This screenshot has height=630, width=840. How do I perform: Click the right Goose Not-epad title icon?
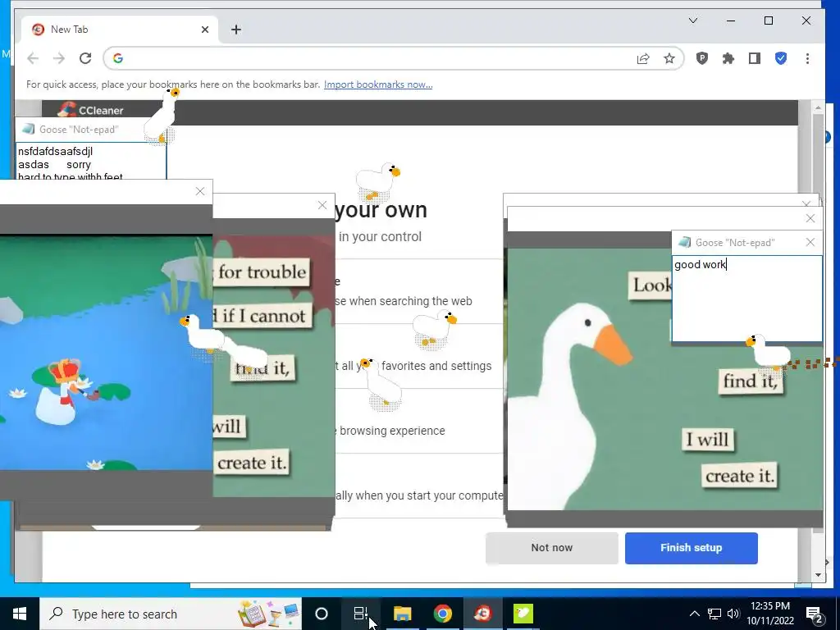pos(685,243)
